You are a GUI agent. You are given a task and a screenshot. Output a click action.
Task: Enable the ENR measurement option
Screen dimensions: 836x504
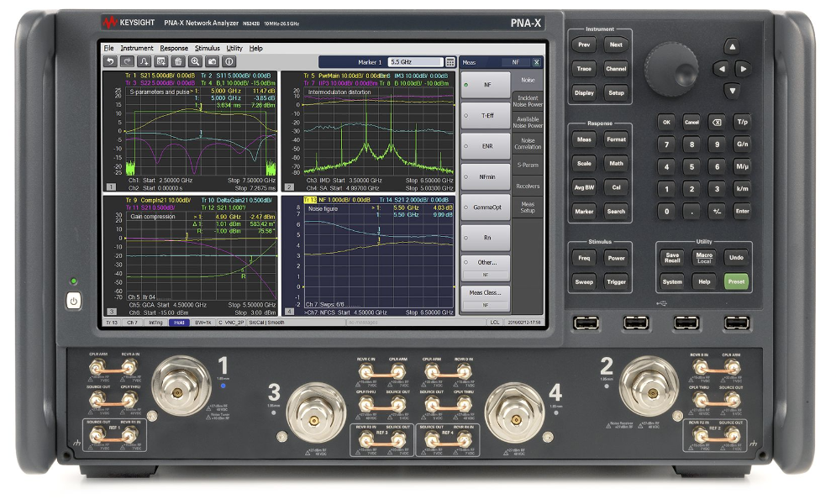pos(486,145)
